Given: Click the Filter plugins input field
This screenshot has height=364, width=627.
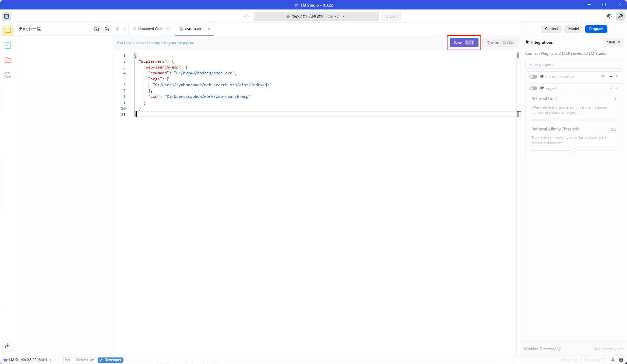Looking at the screenshot, I should (574, 65).
